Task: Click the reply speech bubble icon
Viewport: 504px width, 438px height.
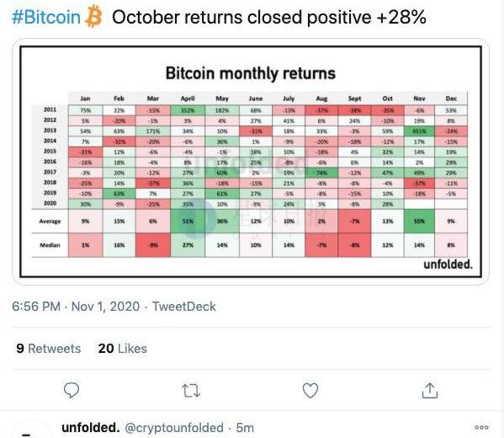Action: coord(72,390)
